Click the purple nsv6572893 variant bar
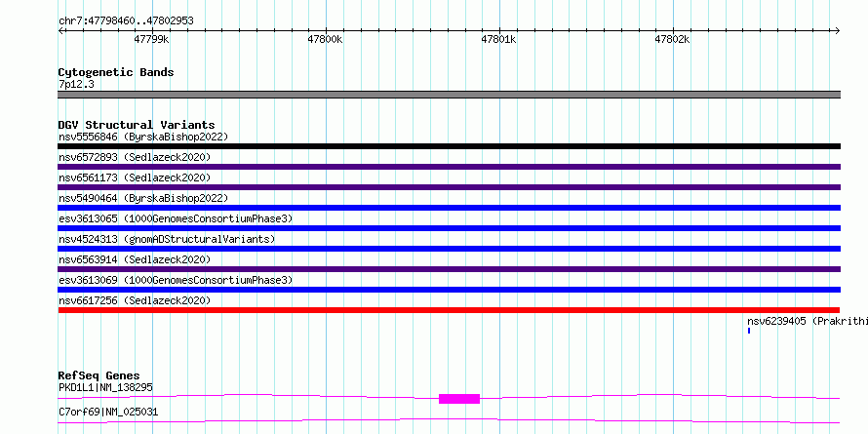 [449, 167]
